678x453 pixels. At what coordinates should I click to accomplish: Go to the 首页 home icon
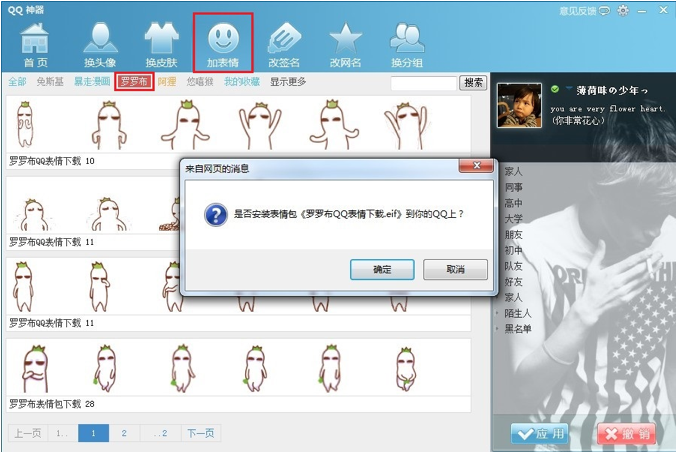pyautogui.click(x=35, y=45)
